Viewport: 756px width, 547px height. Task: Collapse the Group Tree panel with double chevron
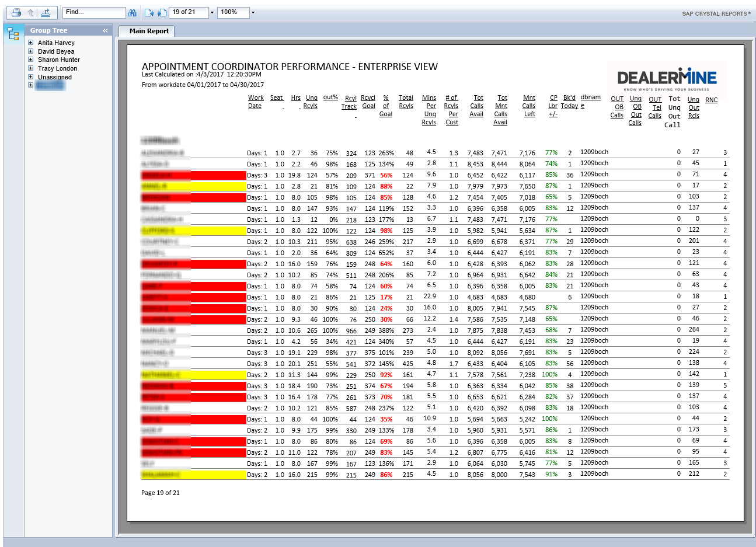105,30
